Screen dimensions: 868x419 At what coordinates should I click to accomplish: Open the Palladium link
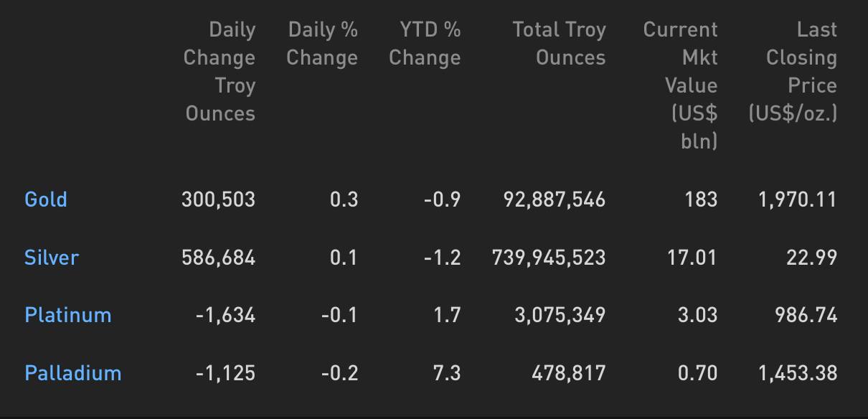(73, 373)
